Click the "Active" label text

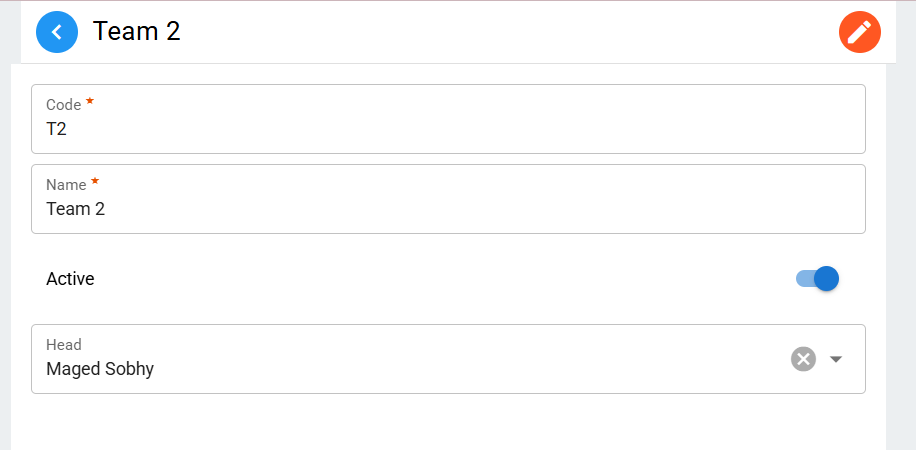tap(70, 279)
